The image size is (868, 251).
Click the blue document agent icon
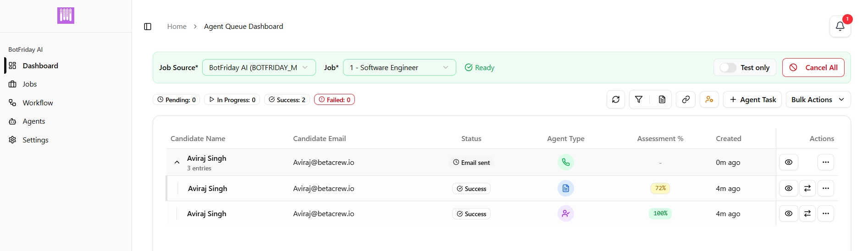pyautogui.click(x=566, y=188)
